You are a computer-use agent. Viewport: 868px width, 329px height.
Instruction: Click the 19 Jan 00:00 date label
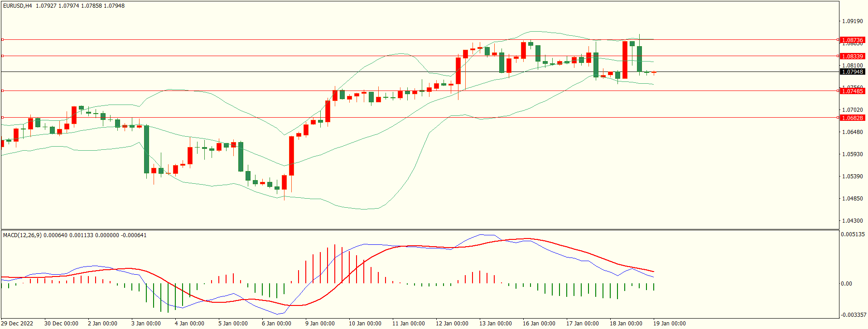click(x=670, y=324)
